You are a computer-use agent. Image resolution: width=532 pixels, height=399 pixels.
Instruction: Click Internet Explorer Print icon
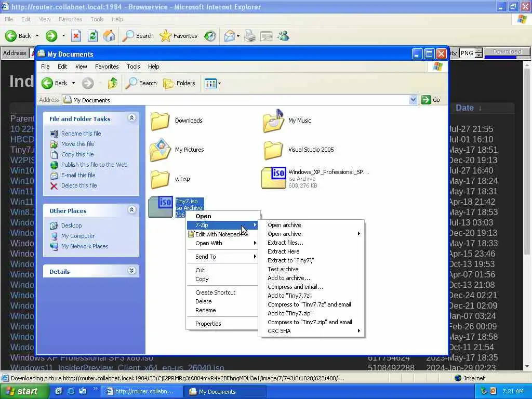pyautogui.click(x=250, y=36)
